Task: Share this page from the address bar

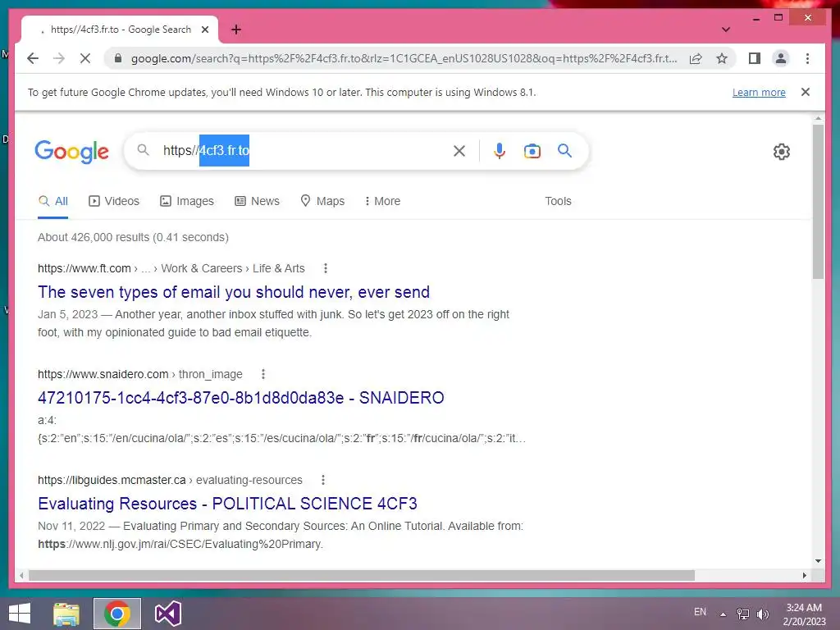Action: [x=696, y=58]
